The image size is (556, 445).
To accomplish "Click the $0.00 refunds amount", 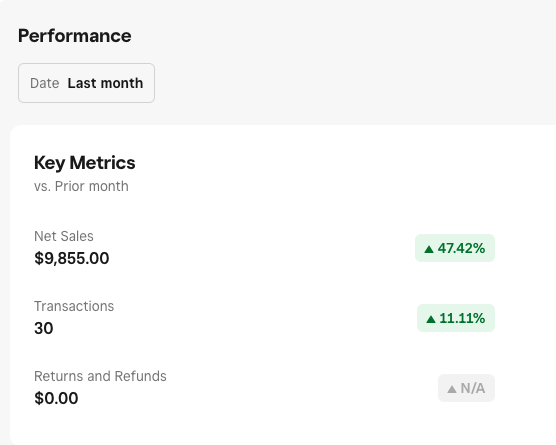I will [x=56, y=398].
